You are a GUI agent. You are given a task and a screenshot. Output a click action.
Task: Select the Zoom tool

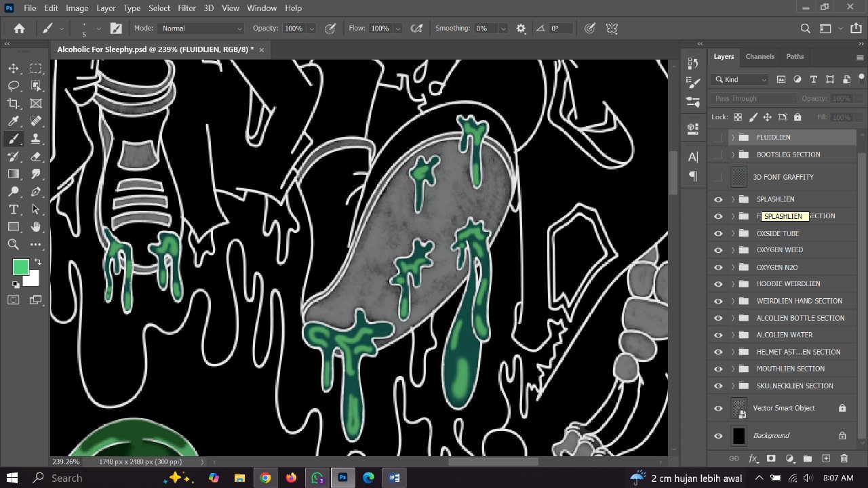pos(14,244)
